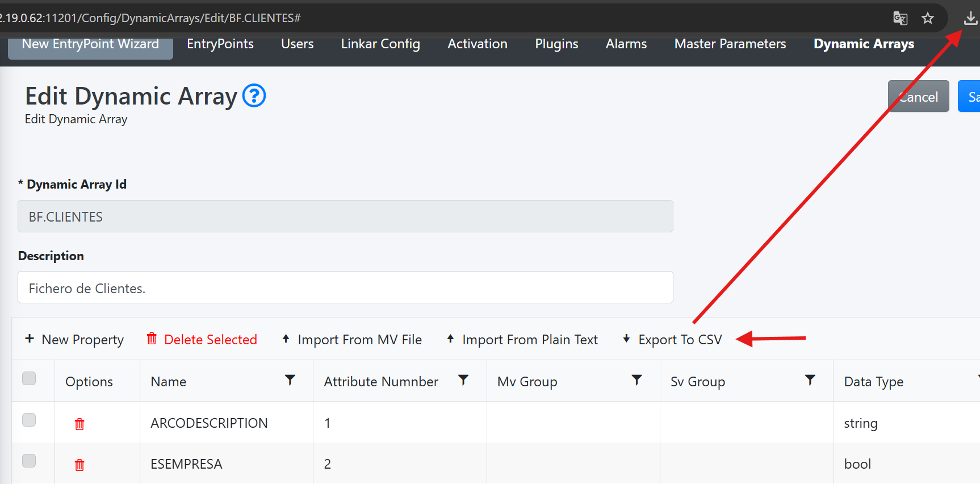Click into the Description text field
Image resolution: width=980 pixels, height=484 pixels.
[345, 287]
